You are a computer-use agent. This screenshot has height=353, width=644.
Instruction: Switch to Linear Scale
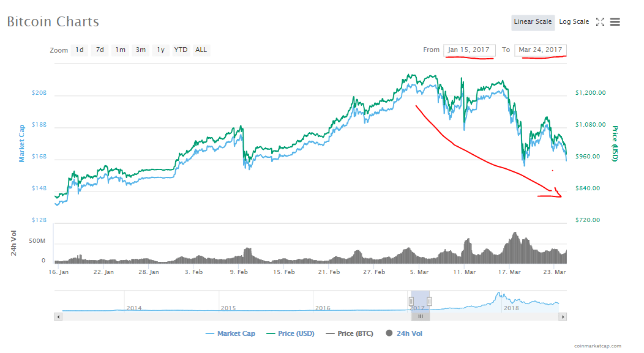tap(533, 21)
